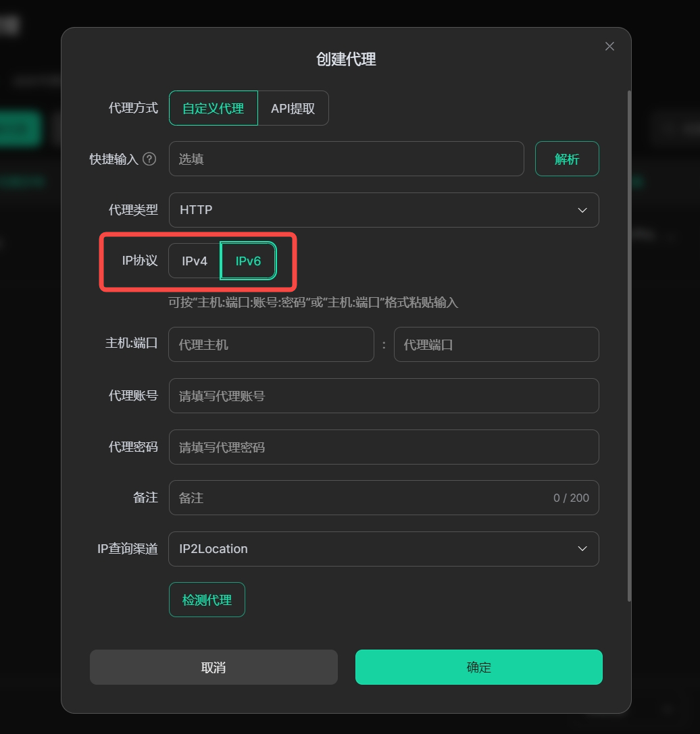
Task: Expand the IP2Location query channel dropdown
Action: [x=384, y=548]
